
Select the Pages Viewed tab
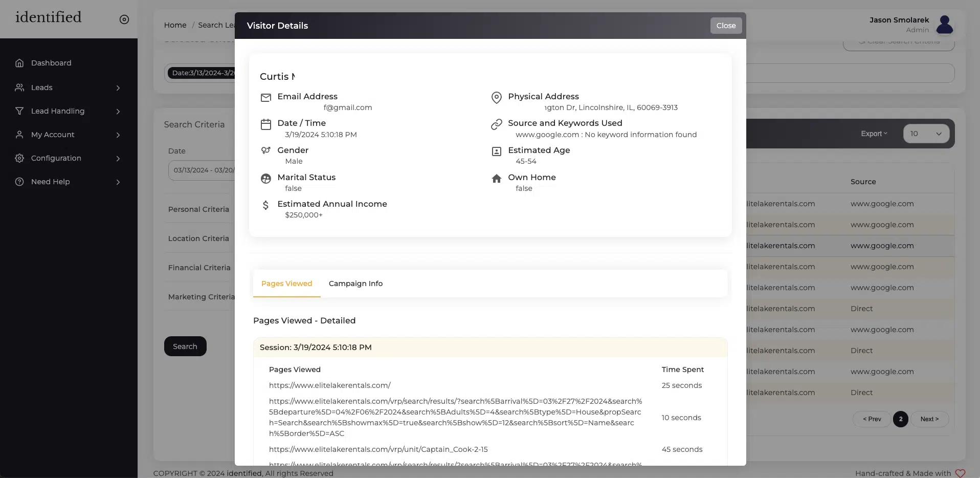click(286, 284)
